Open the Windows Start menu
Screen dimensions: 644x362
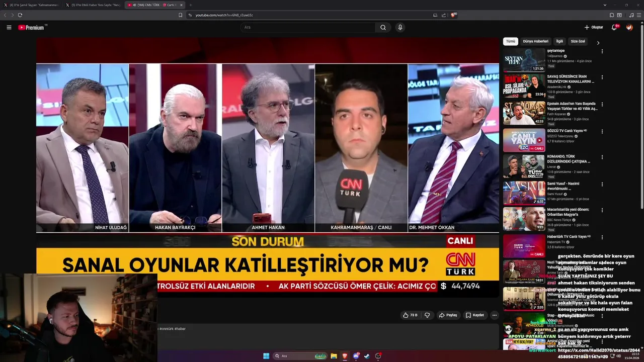(266, 356)
